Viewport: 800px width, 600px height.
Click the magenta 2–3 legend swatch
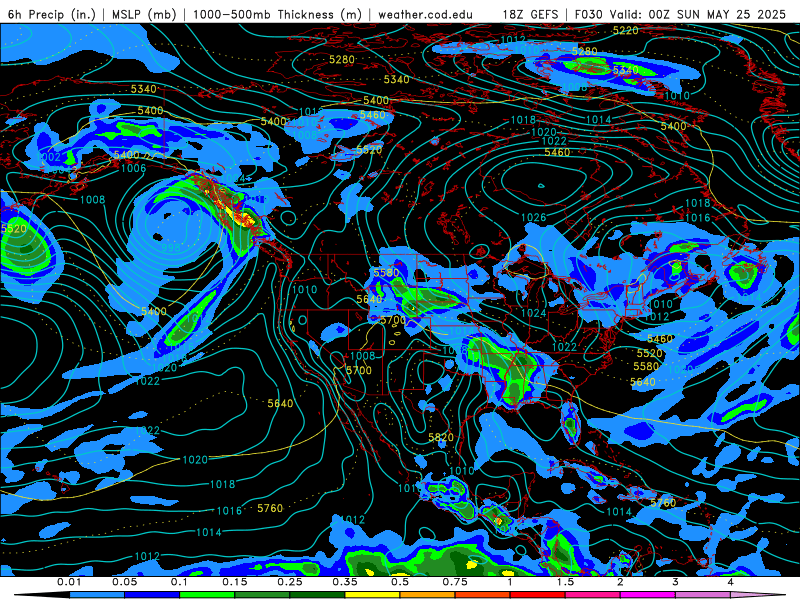[648, 595]
